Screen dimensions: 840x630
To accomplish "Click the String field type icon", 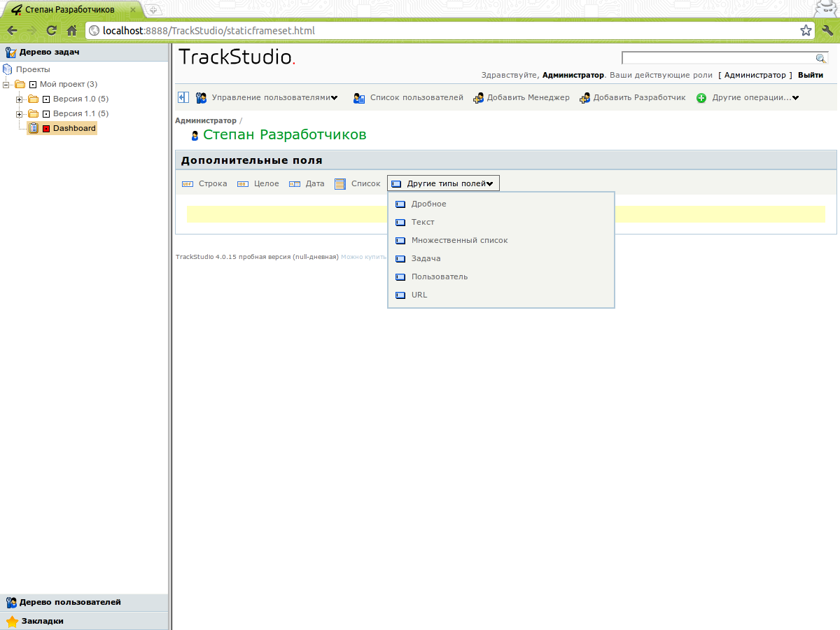I will point(188,184).
